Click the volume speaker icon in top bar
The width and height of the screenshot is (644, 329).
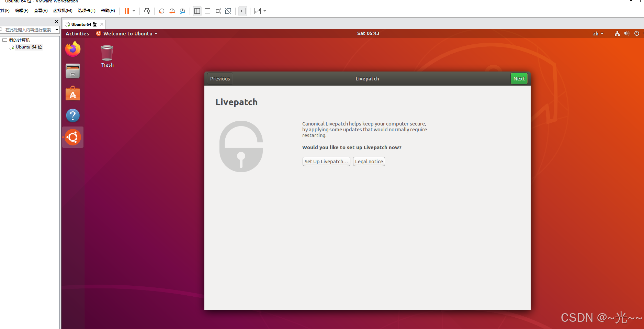tap(627, 34)
